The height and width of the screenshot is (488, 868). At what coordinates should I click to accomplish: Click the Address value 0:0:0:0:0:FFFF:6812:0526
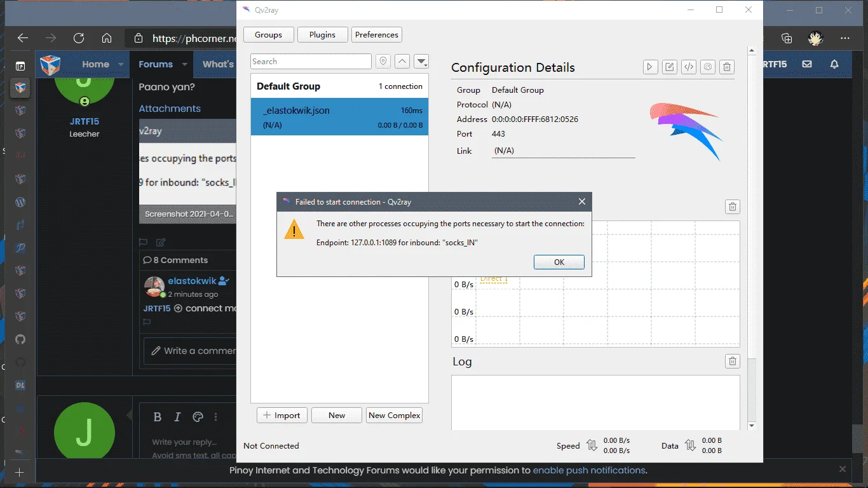pyautogui.click(x=535, y=119)
